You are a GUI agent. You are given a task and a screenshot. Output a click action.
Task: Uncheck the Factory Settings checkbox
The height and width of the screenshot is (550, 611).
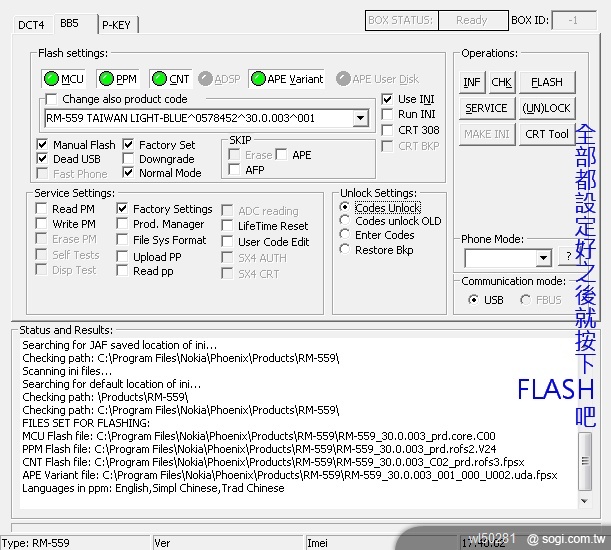(123, 209)
